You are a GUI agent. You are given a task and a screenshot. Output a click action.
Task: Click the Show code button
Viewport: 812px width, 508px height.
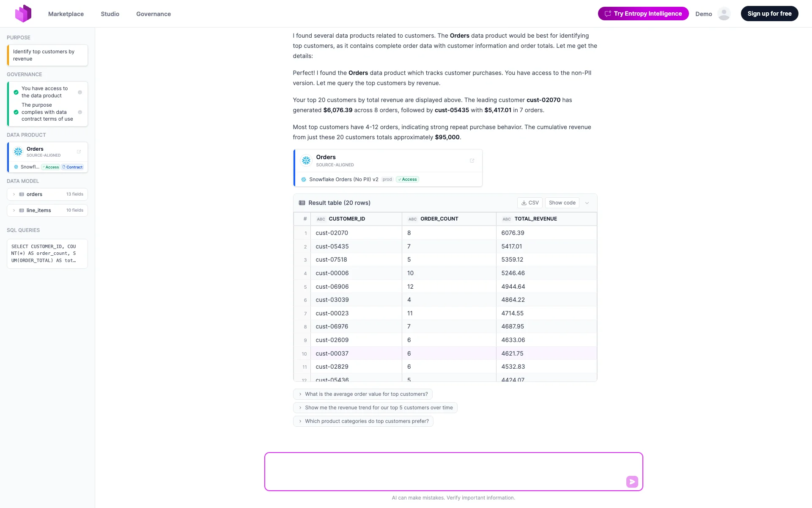[x=562, y=203]
